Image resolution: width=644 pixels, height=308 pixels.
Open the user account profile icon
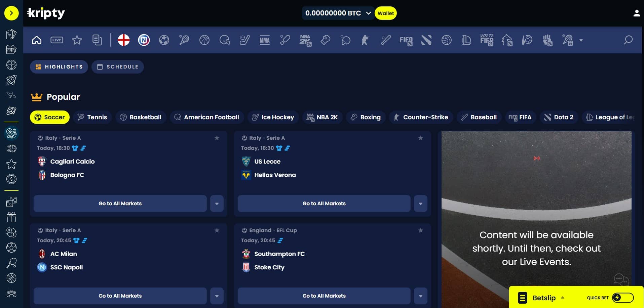637,13
